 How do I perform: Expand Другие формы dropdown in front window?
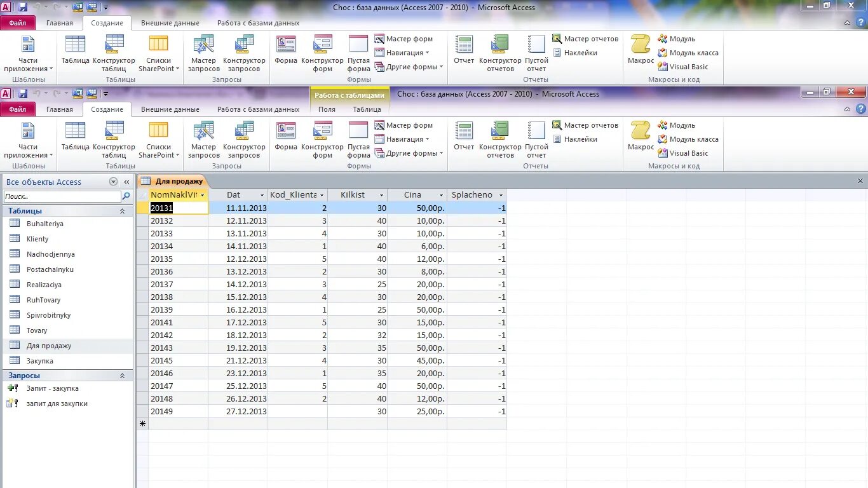pos(408,153)
